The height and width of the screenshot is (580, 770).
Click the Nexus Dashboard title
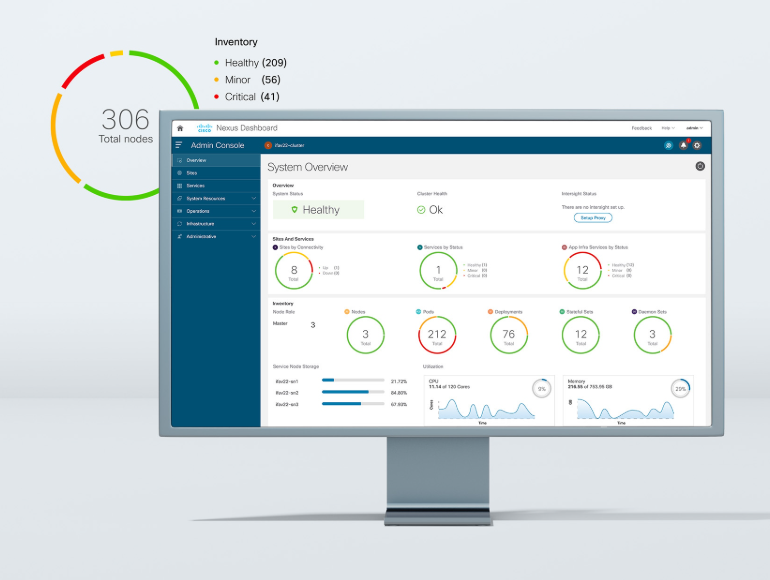tap(247, 128)
